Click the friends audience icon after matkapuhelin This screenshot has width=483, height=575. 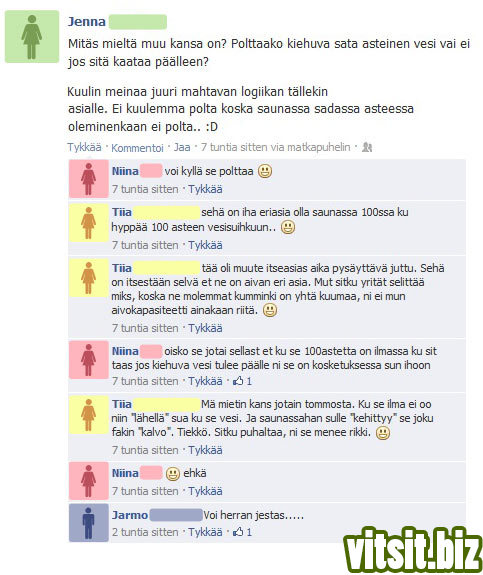[367, 147]
